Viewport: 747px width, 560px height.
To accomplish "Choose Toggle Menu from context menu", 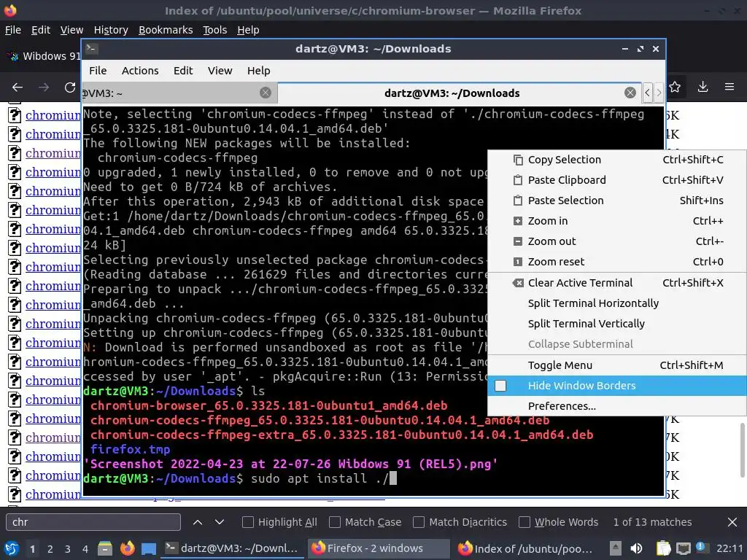I will click(617, 365).
